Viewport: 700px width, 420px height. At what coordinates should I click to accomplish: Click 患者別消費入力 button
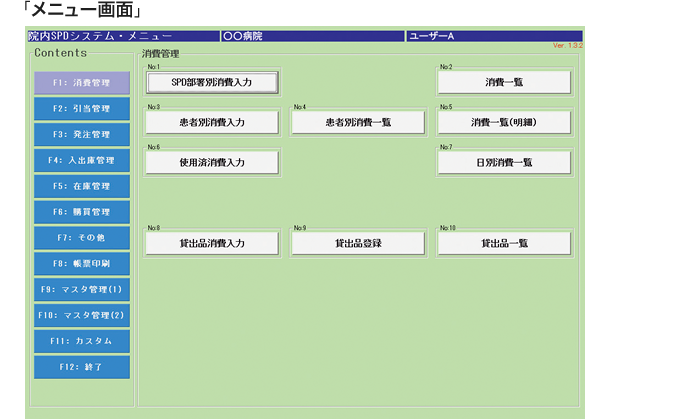click(x=212, y=123)
